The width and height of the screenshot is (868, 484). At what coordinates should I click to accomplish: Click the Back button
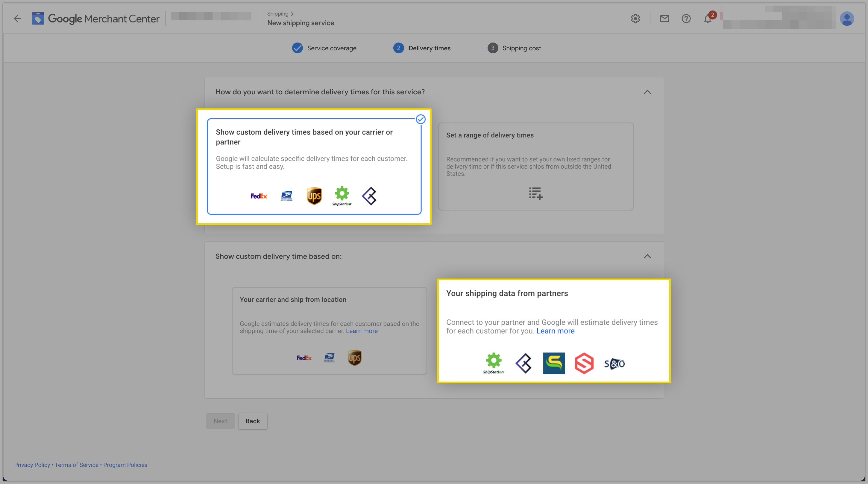coord(253,421)
